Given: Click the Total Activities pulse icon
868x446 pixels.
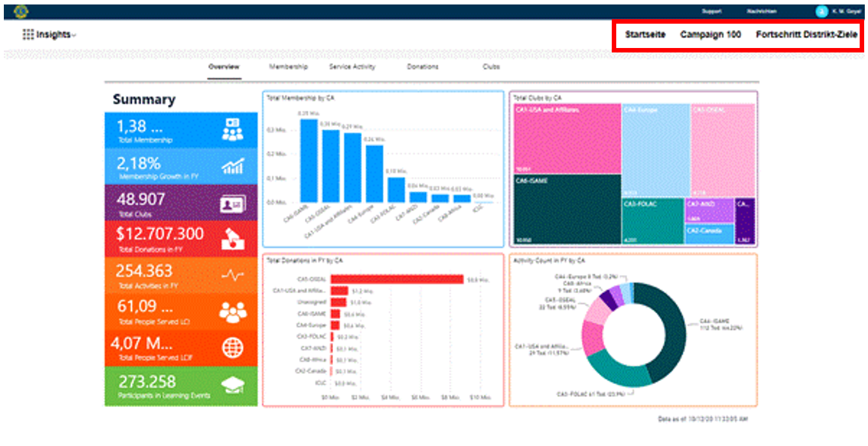Looking at the screenshot, I should pos(232,276).
